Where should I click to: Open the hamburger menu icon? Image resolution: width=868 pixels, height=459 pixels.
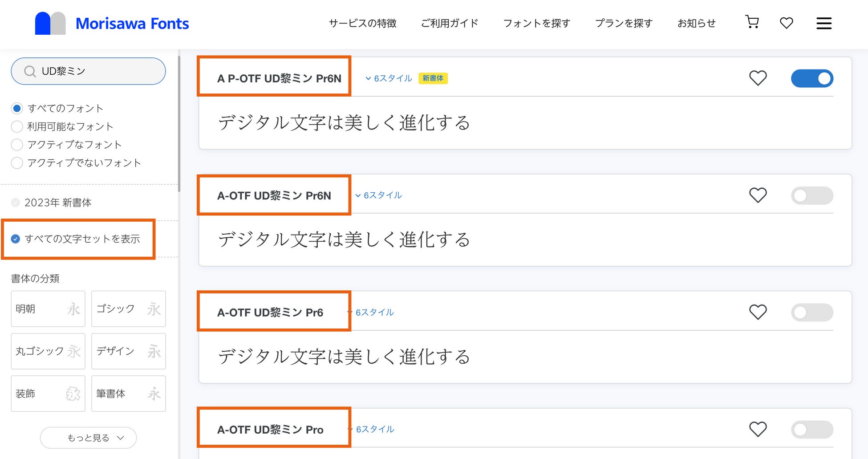(x=824, y=23)
